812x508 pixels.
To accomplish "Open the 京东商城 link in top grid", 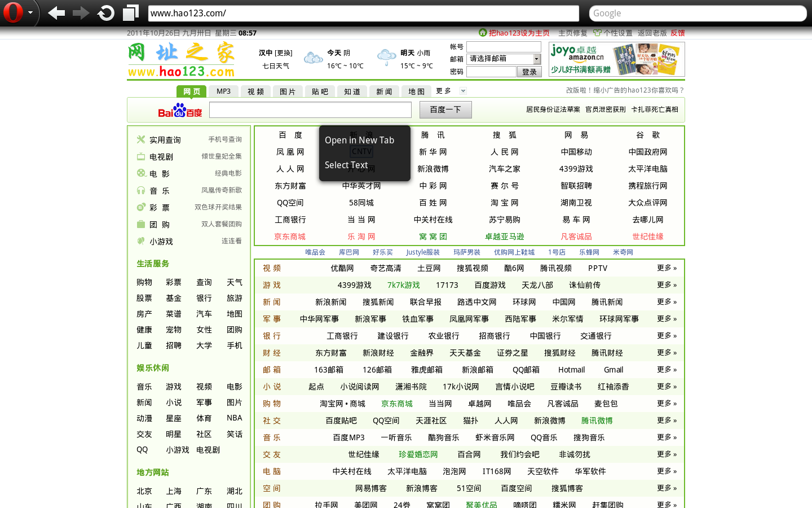I will [x=290, y=237].
